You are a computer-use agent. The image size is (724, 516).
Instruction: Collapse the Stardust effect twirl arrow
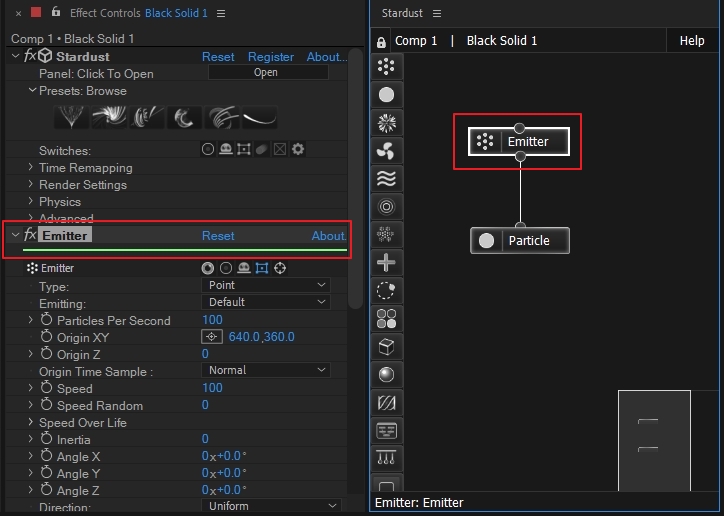15,56
